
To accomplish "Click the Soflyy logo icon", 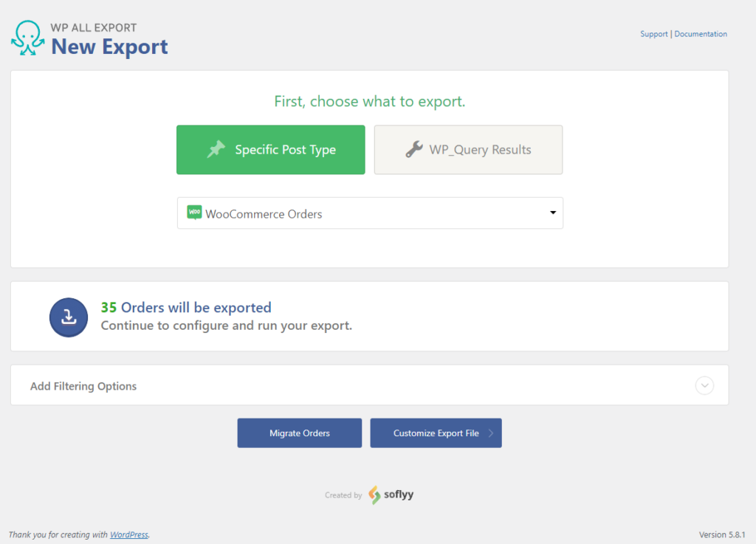I will [374, 495].
